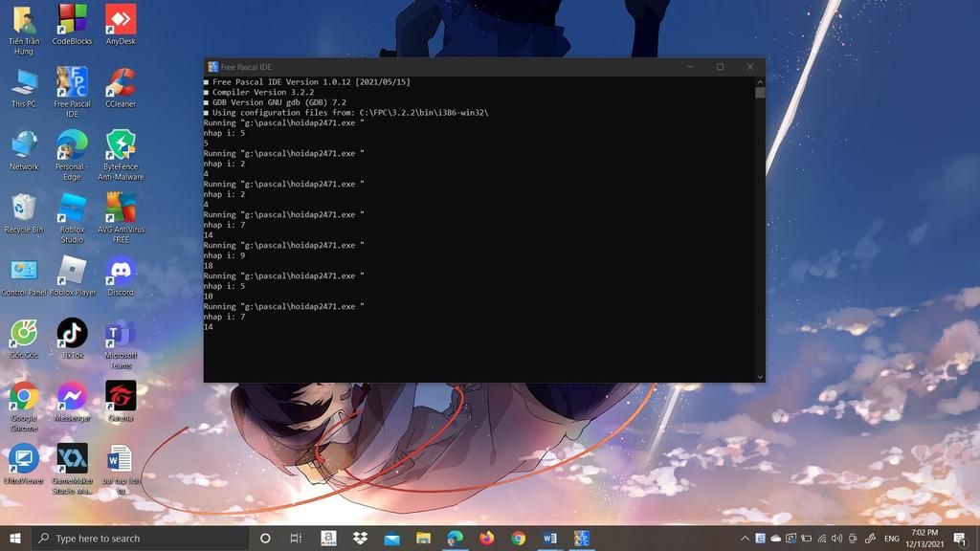980x551 pixels.
Task: Click the Free Pascal IDE title bar icon
Action: [213, 67]
